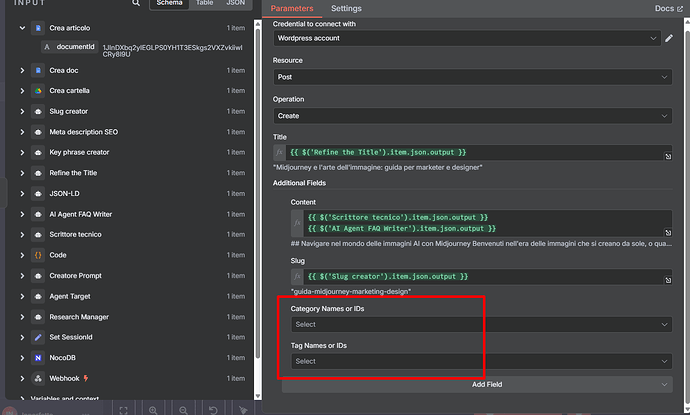Click the Research Manager node icon
Image resolution: width=690 pixels, height=415 pixels.
pyautogui.click(x=38, y=317)
